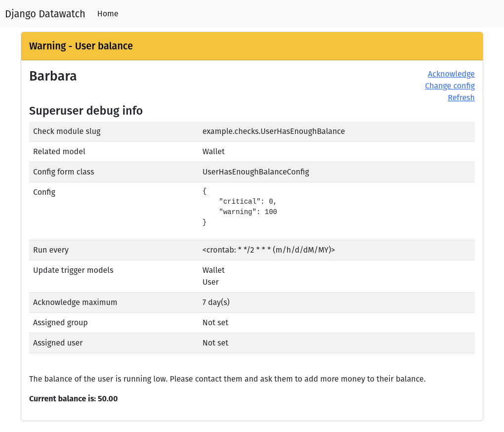The height and width of the screenshot is (432, 504).
Task: Open the Home navigation item
Action: pos(108,14)
